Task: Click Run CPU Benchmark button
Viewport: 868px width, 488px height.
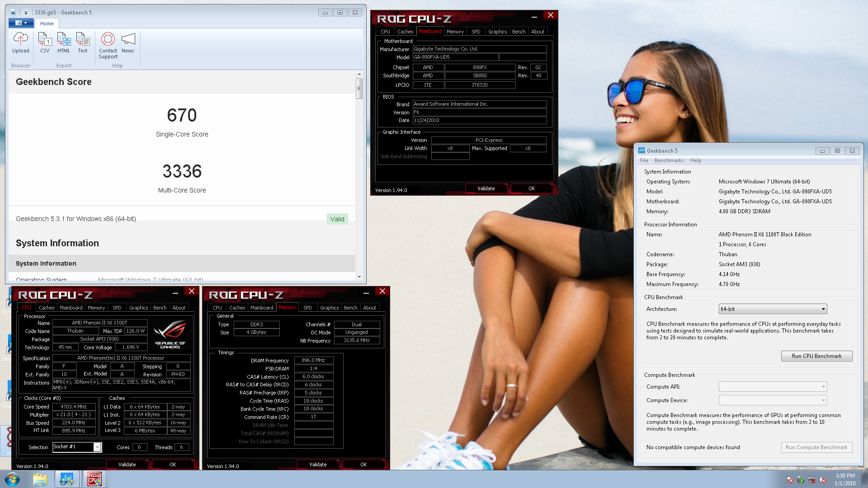Action: 816,356
